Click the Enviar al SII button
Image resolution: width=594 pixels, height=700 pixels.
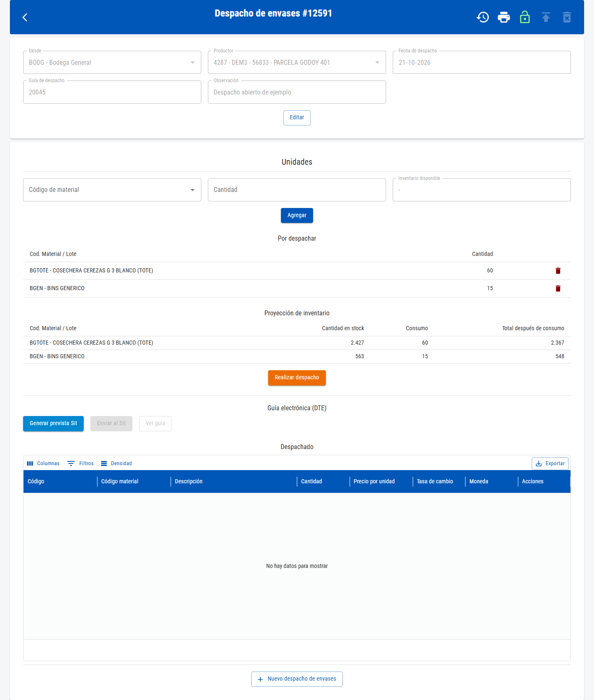pos(111,423)
